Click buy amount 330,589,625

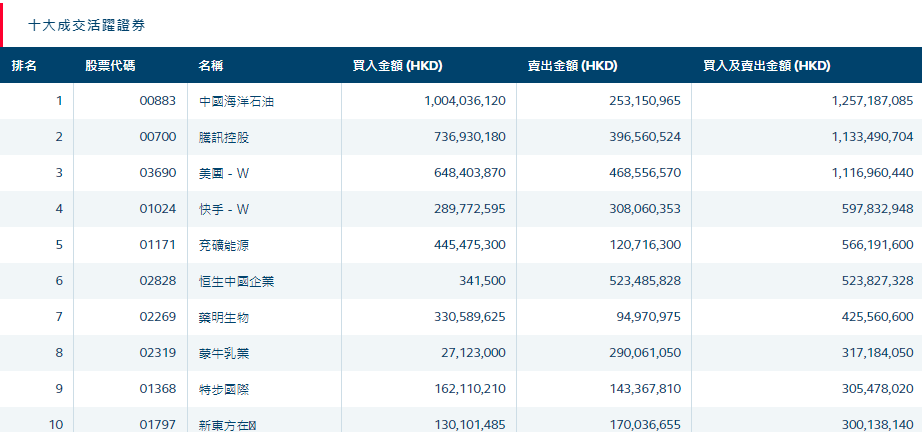(x=470, y=317)
